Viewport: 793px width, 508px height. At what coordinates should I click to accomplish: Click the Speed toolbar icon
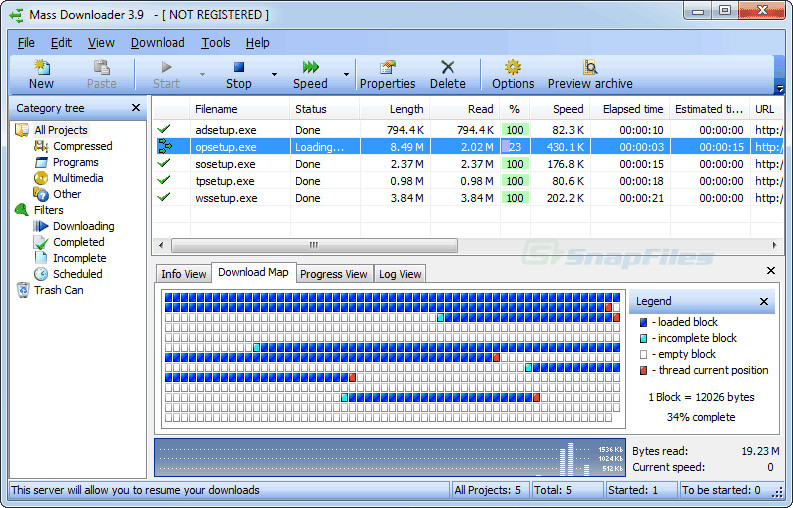(x=311, y=74)
